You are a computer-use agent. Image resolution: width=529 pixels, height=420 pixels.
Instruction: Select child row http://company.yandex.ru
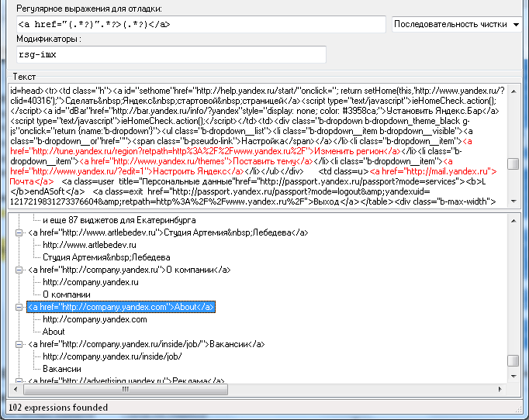(91, 282)
